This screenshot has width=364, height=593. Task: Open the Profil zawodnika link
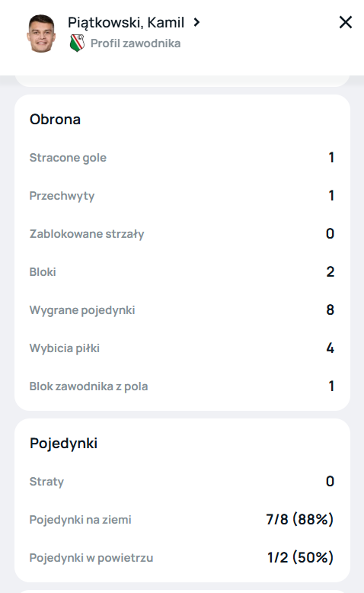136,43
